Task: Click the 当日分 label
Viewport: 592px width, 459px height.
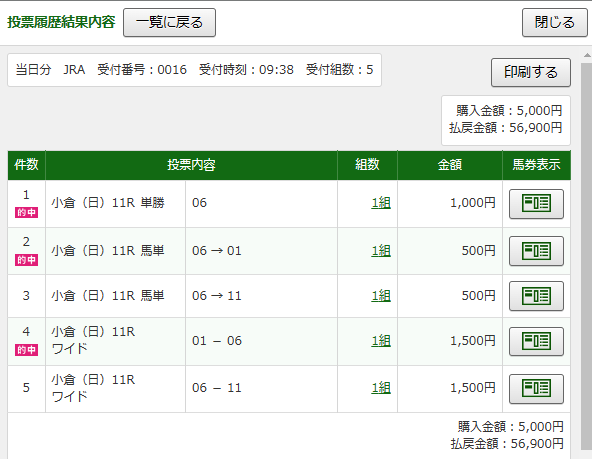Action: [x=33, y=70]
